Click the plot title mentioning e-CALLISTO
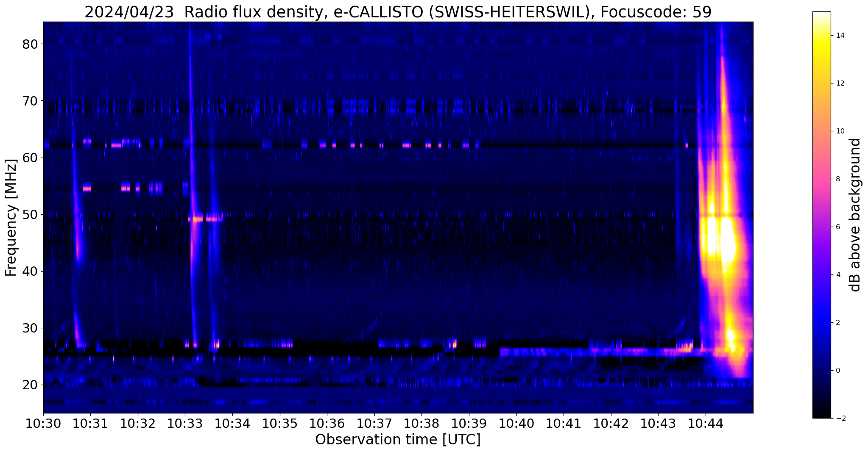 click(398, 11)
